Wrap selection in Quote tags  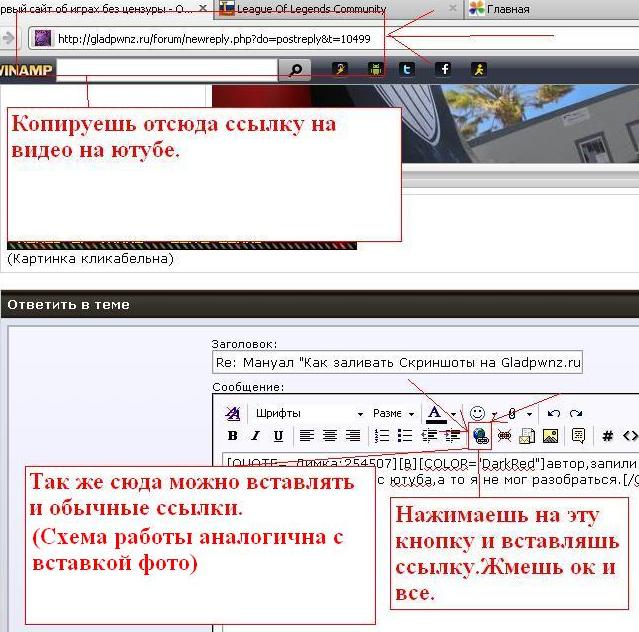pyautogui.click(x=578, y=436)
